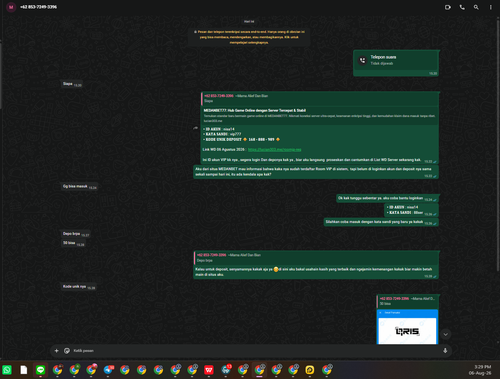
Task: Open the taskbar clock showing 3:29 PM
Action: pyautogui.click(x=480, y=370)
